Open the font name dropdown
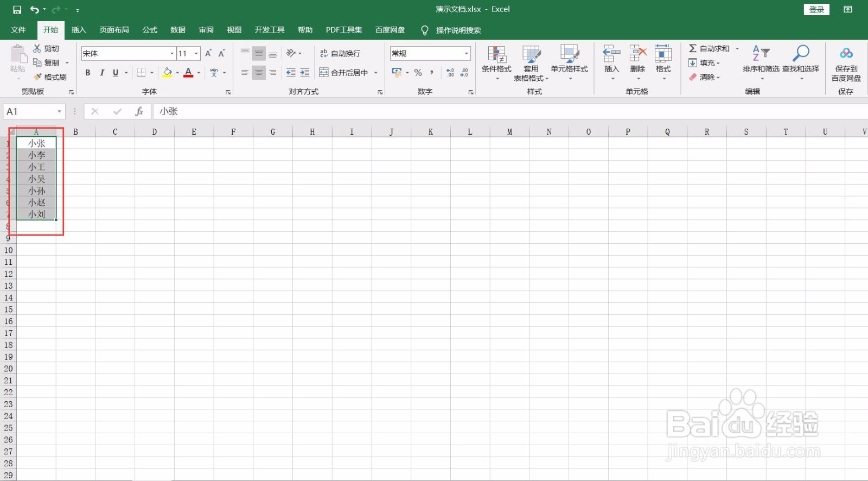This screenshot has height=481, width=868. pyautogui.click(x=172, y=53)
